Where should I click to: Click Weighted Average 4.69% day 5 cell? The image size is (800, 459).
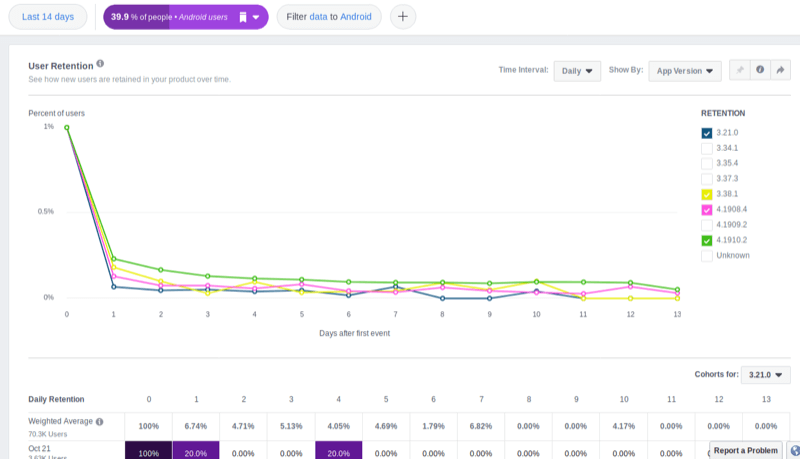[x=386, y=426]
